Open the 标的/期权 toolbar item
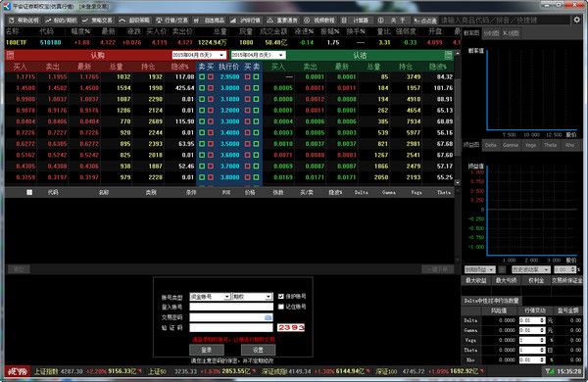588x382 pixels. 61,21
